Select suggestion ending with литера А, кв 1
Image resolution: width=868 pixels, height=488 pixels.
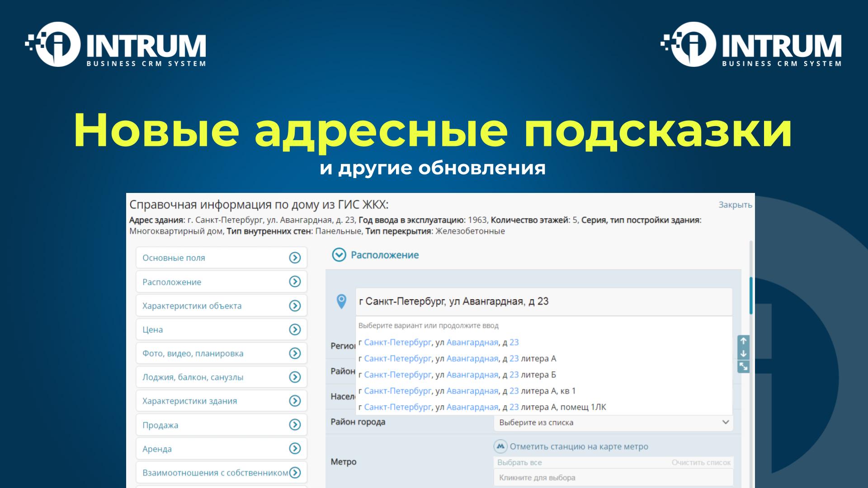(x=544, y=391)
